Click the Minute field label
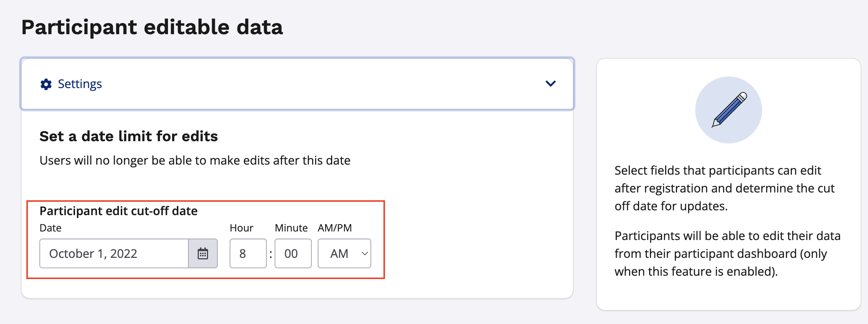The width and height of the screenshot is (868, 324). click(291, 228)
